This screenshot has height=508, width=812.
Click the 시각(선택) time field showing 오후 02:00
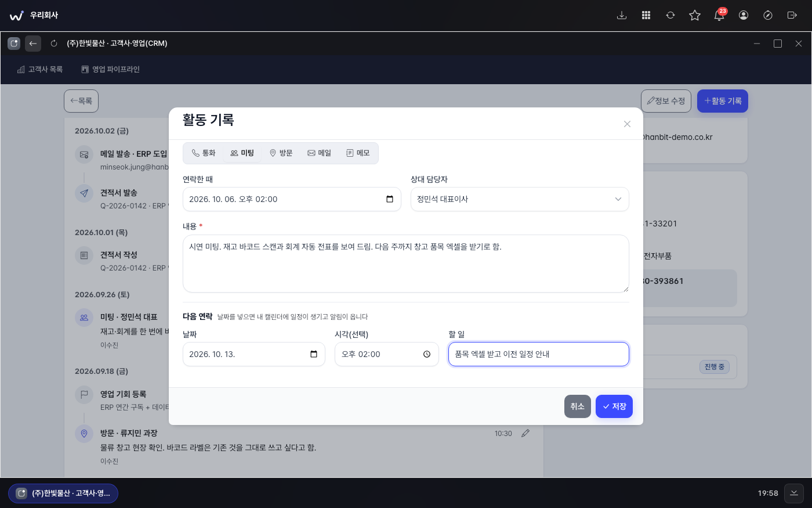coord(387,354)
